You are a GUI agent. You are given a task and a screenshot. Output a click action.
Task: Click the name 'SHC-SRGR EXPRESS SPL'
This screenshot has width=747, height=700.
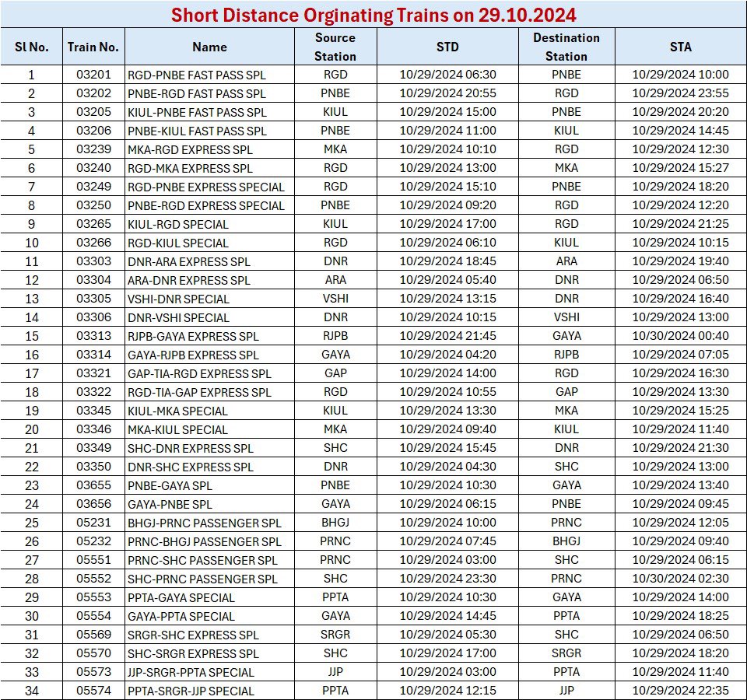(193, 654)
